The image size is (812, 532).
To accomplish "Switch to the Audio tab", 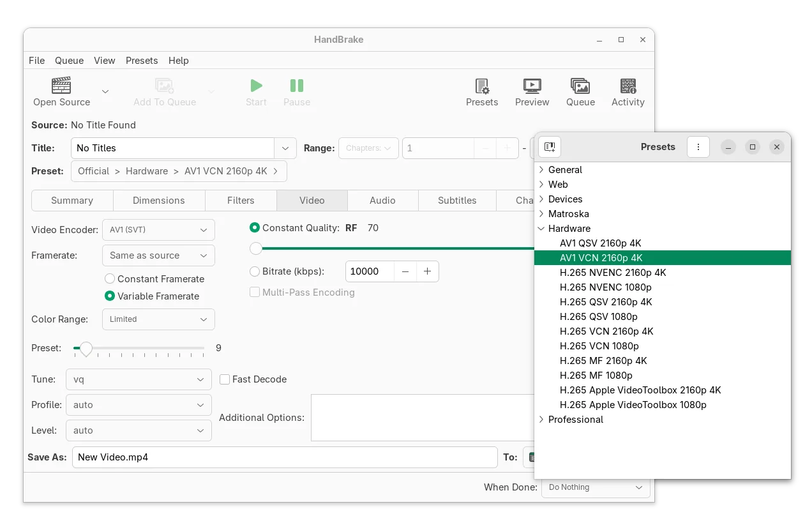I will point(382,201).
